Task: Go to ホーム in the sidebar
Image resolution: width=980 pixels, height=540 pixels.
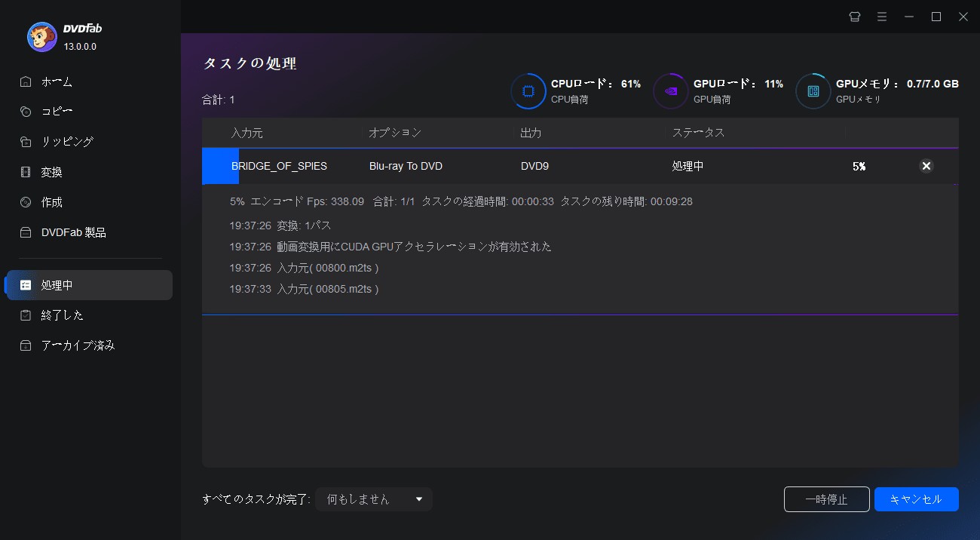Action: point(57,81)
